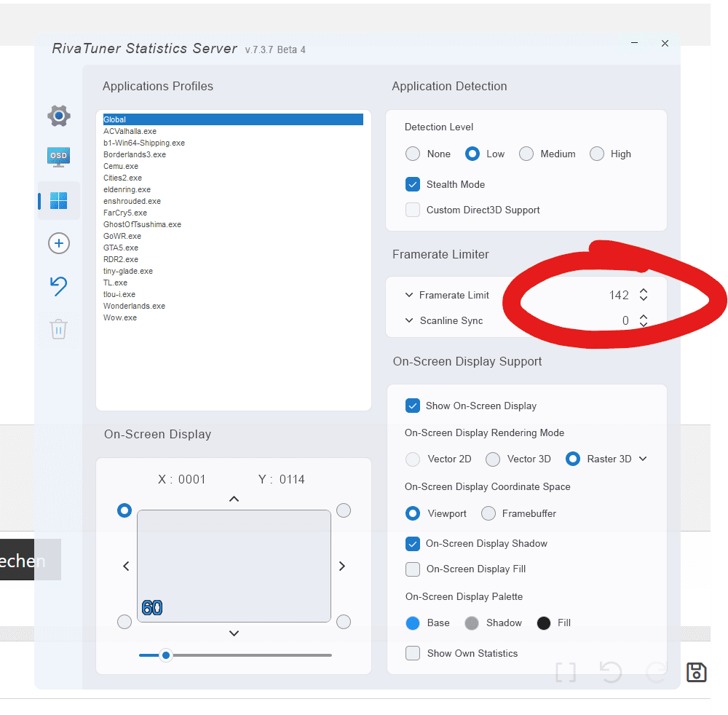Viewport: 728px width, 715px height.
Task: Click the 142 framerate limit value
Action: (618, 295)
